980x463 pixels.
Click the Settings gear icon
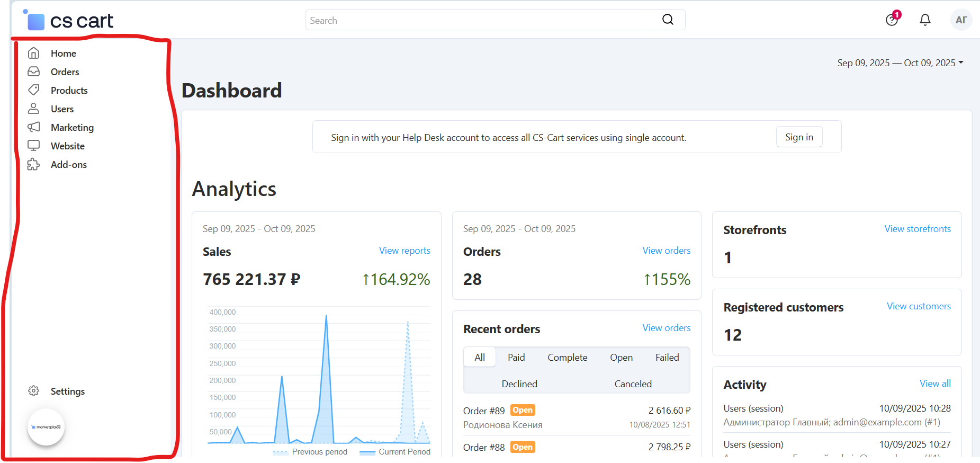tap(33, 391)
